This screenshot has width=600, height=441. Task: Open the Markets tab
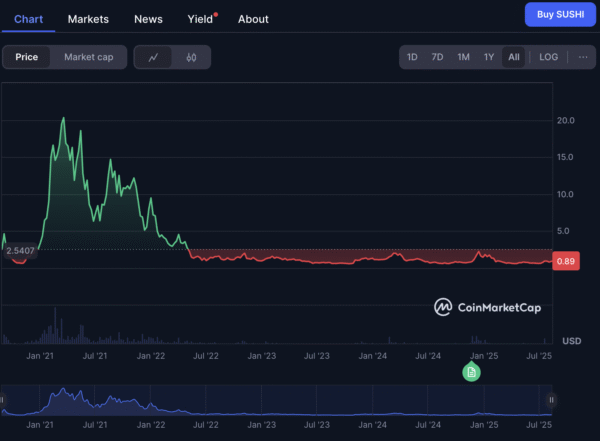point(88,19)
